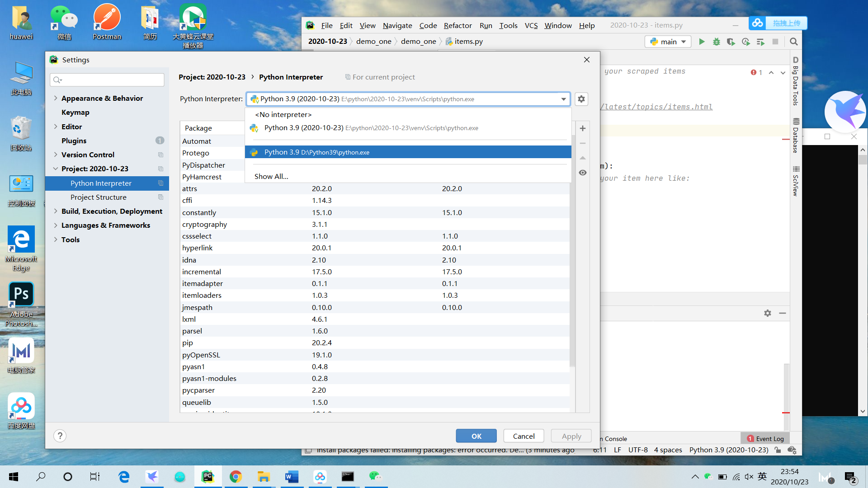Click the settings help question mark icon
Image resolution: width=868 pixels, height=488 pixels.
60,436
